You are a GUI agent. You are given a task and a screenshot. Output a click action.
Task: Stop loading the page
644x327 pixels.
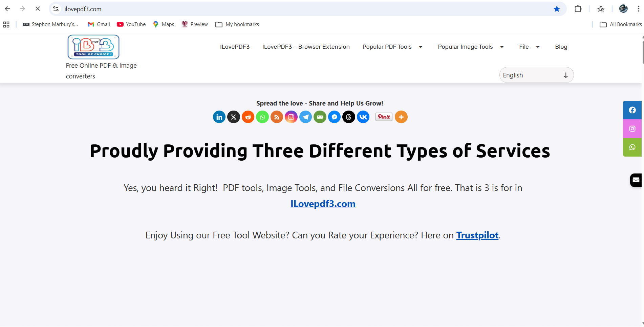38,9
